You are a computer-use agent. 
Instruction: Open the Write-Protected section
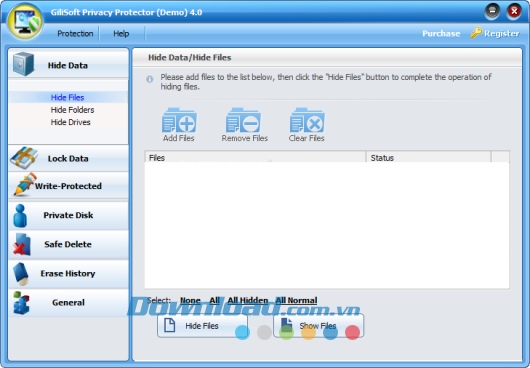(68, 186)
